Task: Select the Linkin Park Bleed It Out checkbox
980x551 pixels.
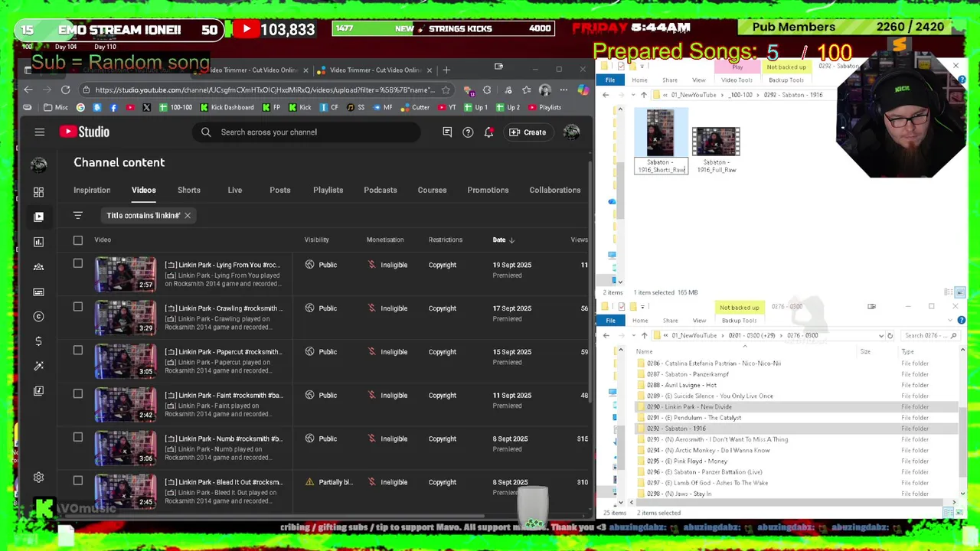Action: click(77, 481)
